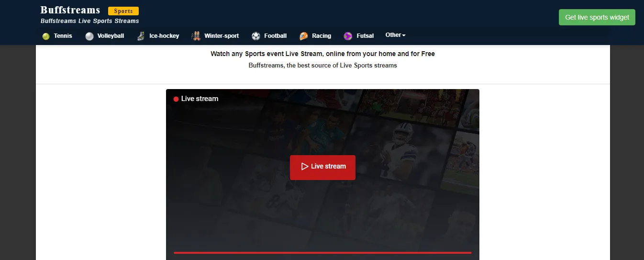Click the Buffstreams Live Sports Streams tagline

(90, 21)
